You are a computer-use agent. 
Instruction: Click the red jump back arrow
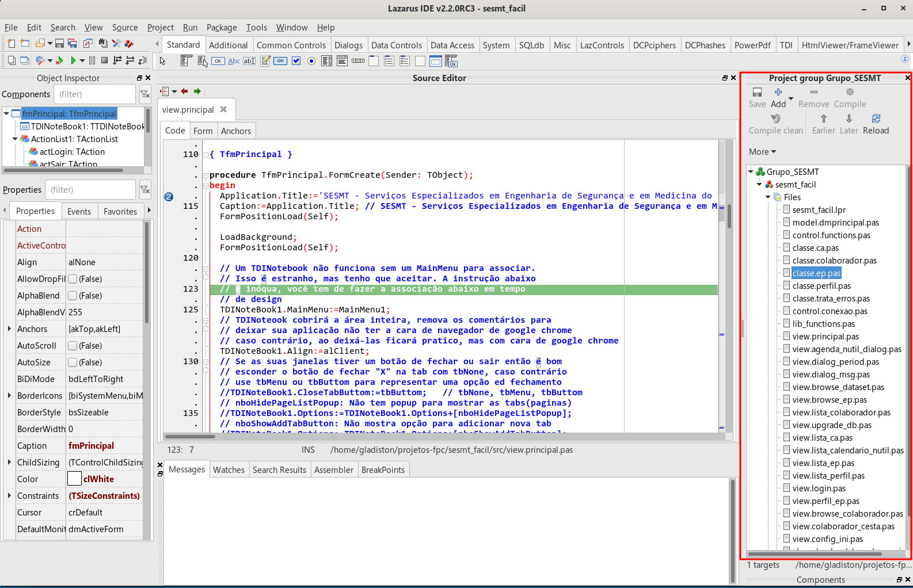point(184,91)
